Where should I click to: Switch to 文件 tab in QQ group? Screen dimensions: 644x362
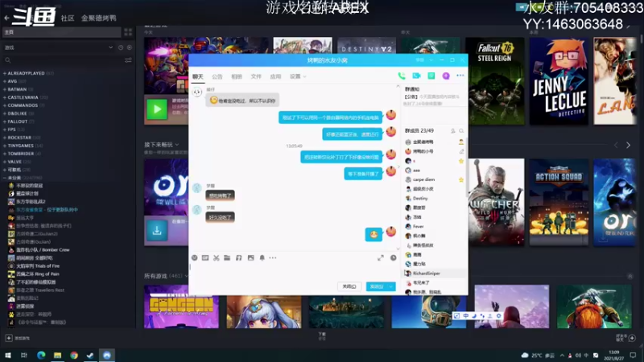pos(256,76)
